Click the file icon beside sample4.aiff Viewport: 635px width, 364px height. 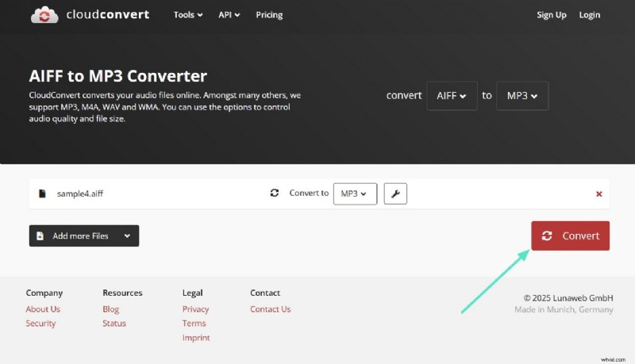pyautogui.click(x=42, y=193)
